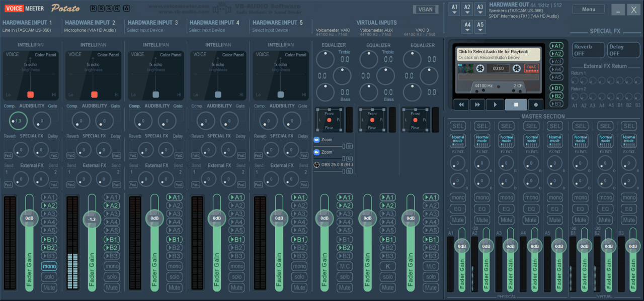Click the Intellipan pad of Hardware Input 3
Viewport: 644px width, 301px height.
point(155,74)
